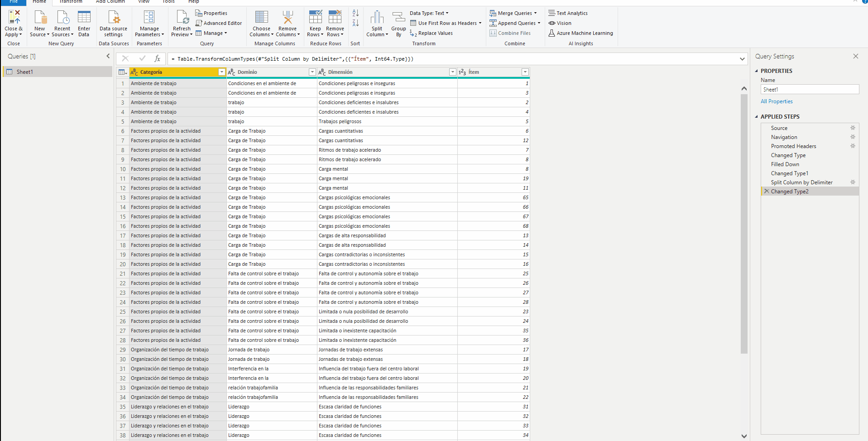Click the Remove Rows icon
This screenshot has width=868, height=441.
point(335,17)
